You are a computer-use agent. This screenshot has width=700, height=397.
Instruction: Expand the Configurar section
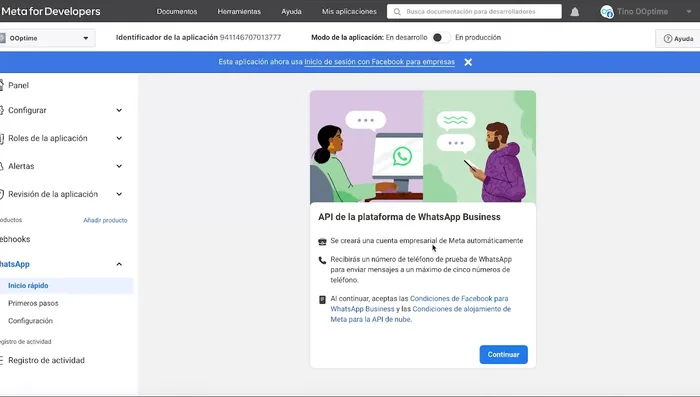tap(119, 110)
